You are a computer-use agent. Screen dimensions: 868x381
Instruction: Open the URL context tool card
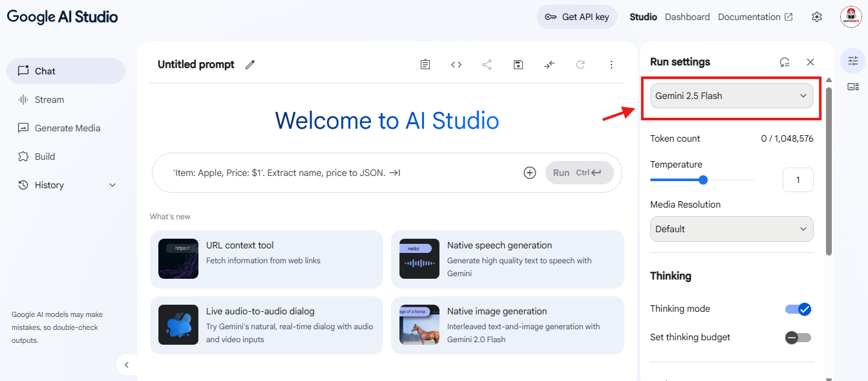[266, 259]
